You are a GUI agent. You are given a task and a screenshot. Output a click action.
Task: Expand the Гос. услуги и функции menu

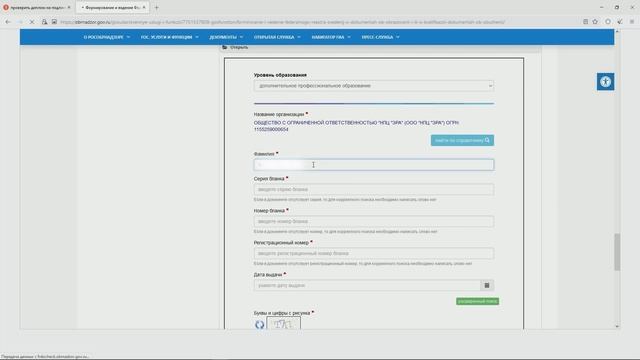(169, 37)
